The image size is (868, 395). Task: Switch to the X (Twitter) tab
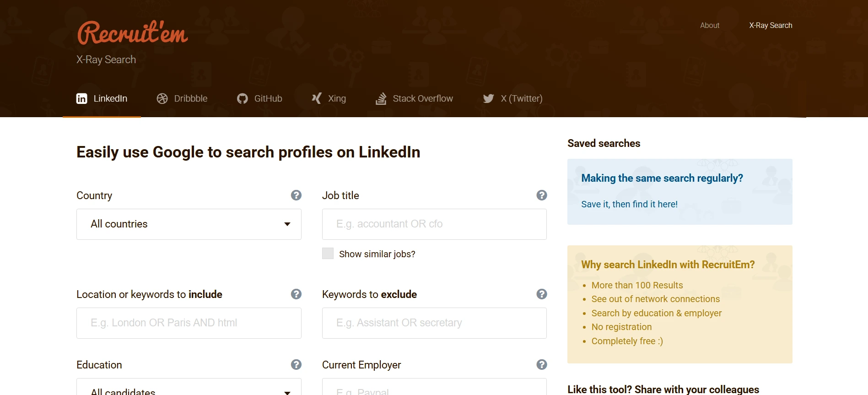[512, 98]
